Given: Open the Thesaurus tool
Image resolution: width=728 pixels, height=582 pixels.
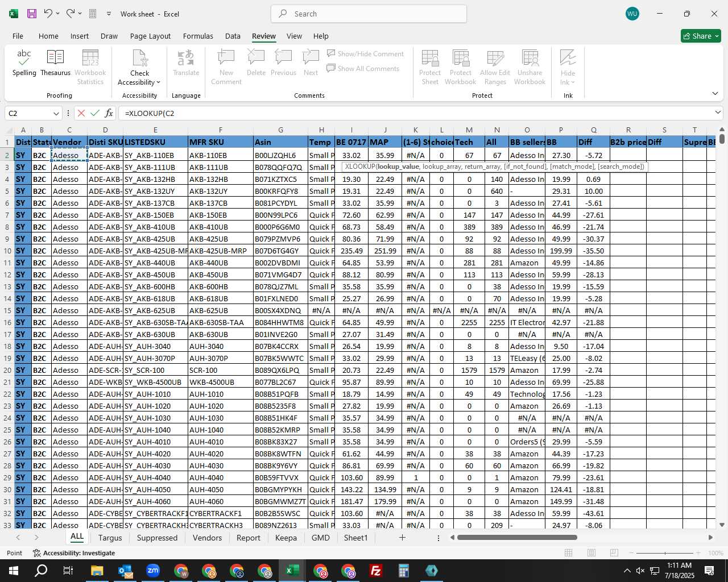Looking at the screenshot, I should pyautogui.click(x=55, y=63).
